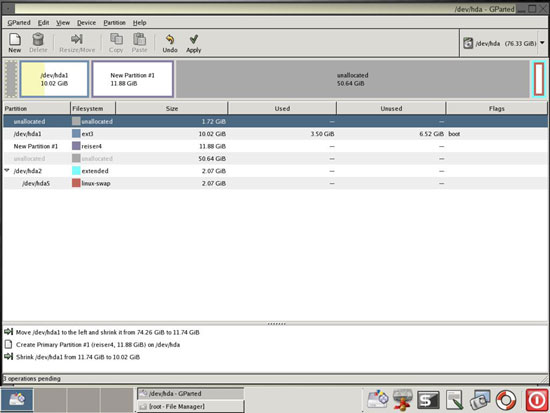Viewport: 550px width, 413px height.
Task: Undo the last pending operation
Action: (x=170, y=43)
